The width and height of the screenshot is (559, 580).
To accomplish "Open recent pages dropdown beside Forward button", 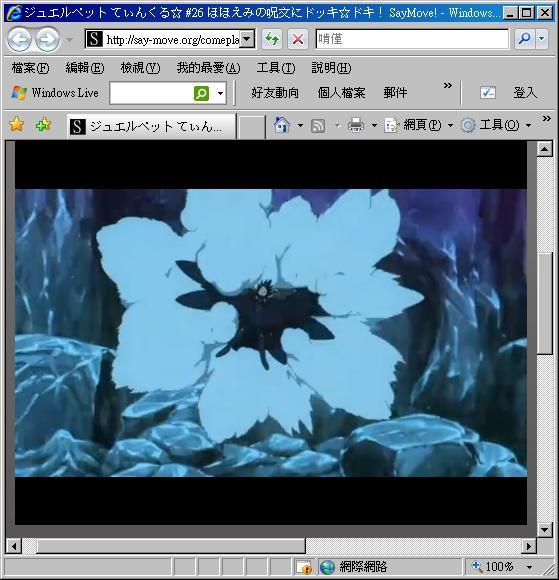I will click(x=69, y=39).
